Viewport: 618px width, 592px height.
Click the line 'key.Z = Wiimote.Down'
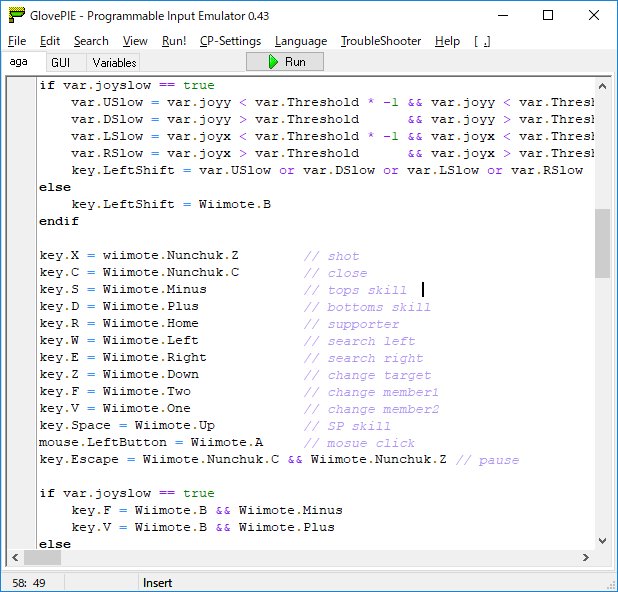[x=119, y=374]
